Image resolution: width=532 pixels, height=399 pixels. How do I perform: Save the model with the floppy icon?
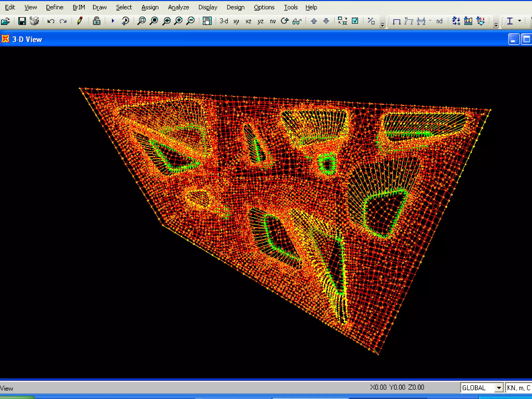22,21
